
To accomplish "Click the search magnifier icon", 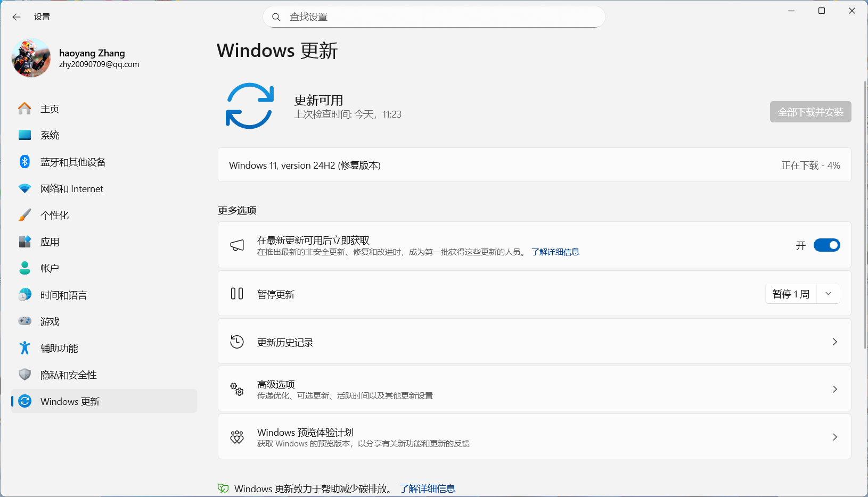I will tap(276, 17).
